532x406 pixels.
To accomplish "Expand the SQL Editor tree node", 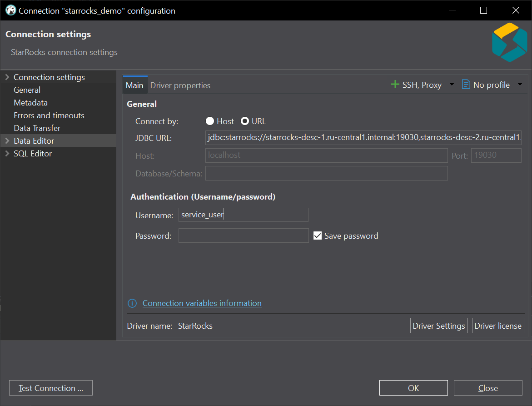I will point(7,153).
